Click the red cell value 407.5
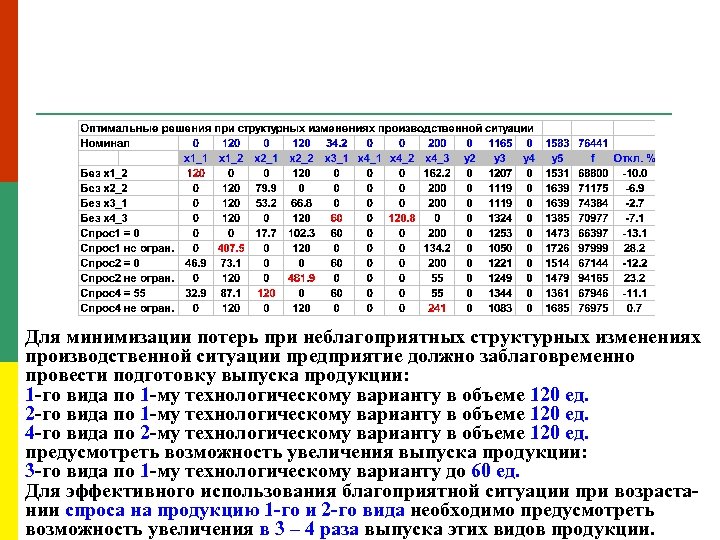The image size is (720, 540). [231, 248]
